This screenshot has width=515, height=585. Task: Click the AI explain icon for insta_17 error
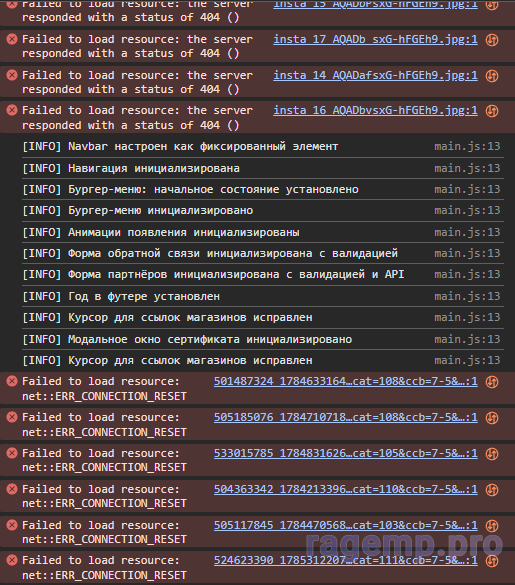point(492,40)
